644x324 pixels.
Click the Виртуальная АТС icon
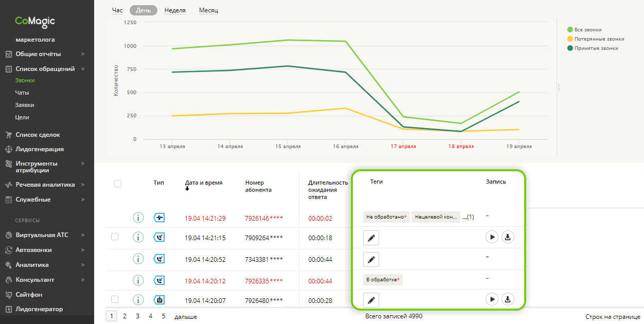point(8,235)
